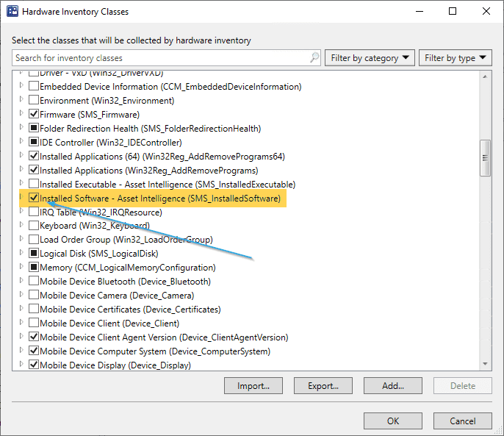Open the Filter by type dropdown
The image size is (504, 436).
(455, 58)
